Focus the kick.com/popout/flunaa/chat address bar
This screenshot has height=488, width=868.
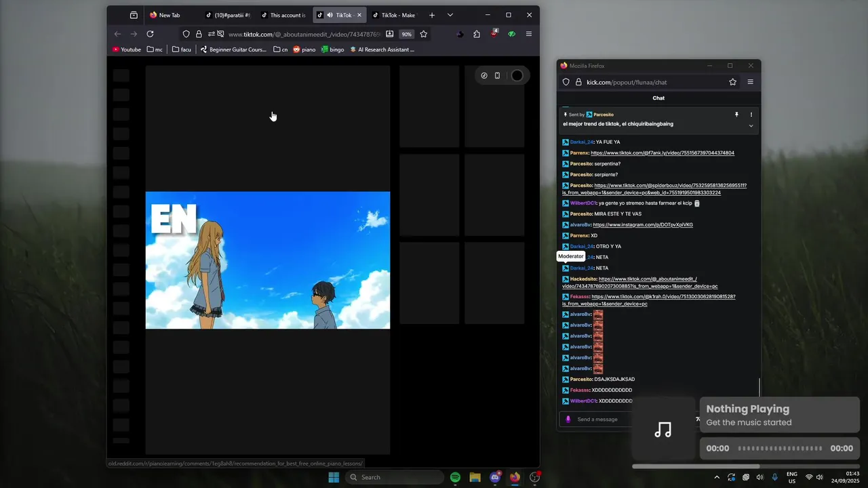[627, 82]
